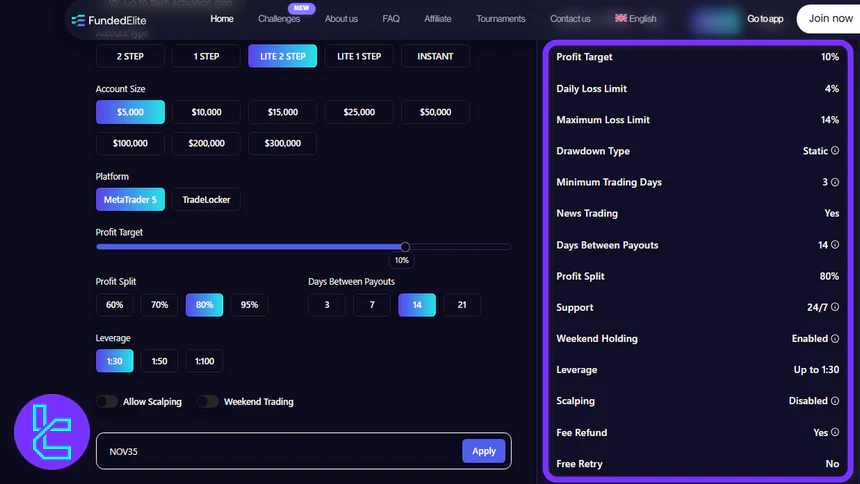Click info icon next to Scalping Disabled

coord(835,401)
